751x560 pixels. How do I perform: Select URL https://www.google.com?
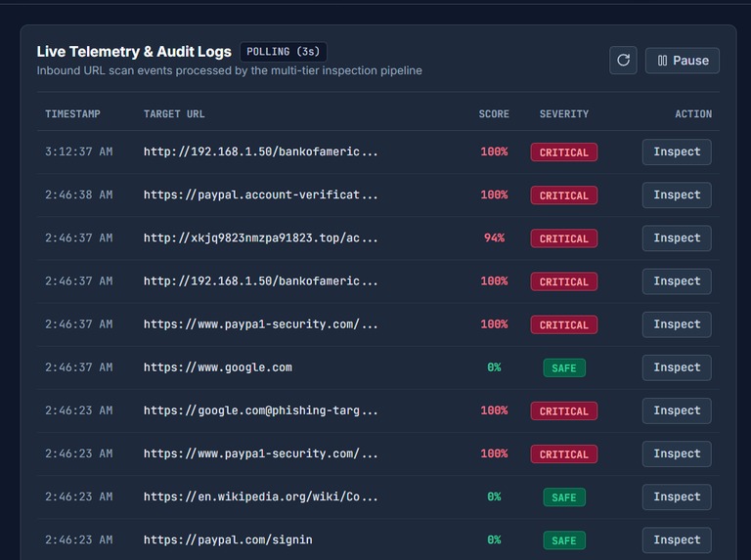coord(218,367)
